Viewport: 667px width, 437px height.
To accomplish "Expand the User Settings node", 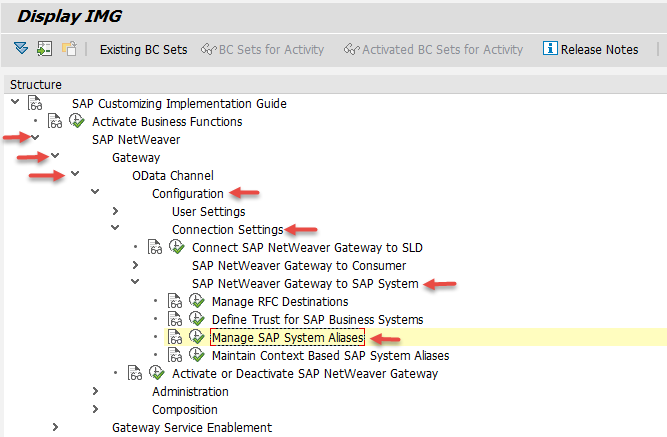I will pos(116,212).
